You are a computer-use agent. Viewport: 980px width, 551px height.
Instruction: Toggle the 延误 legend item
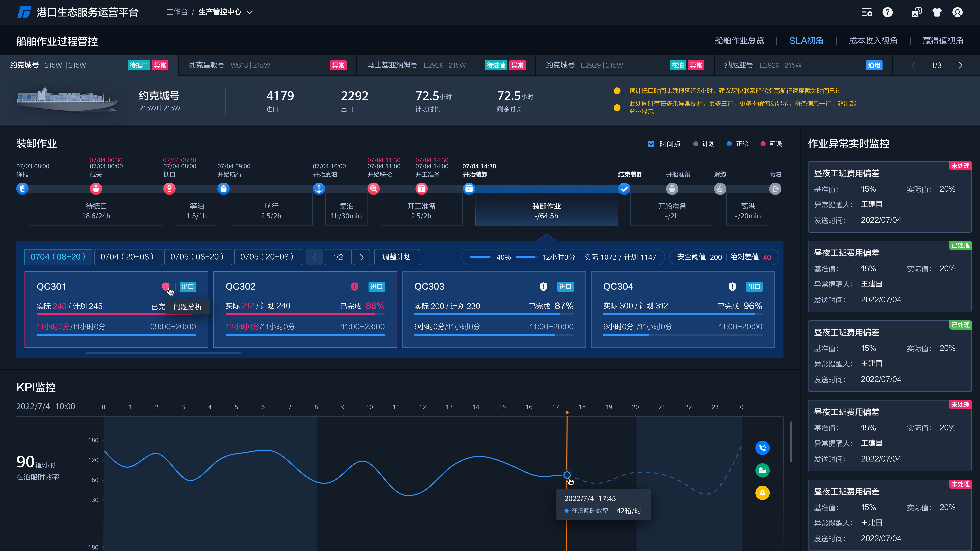point(771,144)
